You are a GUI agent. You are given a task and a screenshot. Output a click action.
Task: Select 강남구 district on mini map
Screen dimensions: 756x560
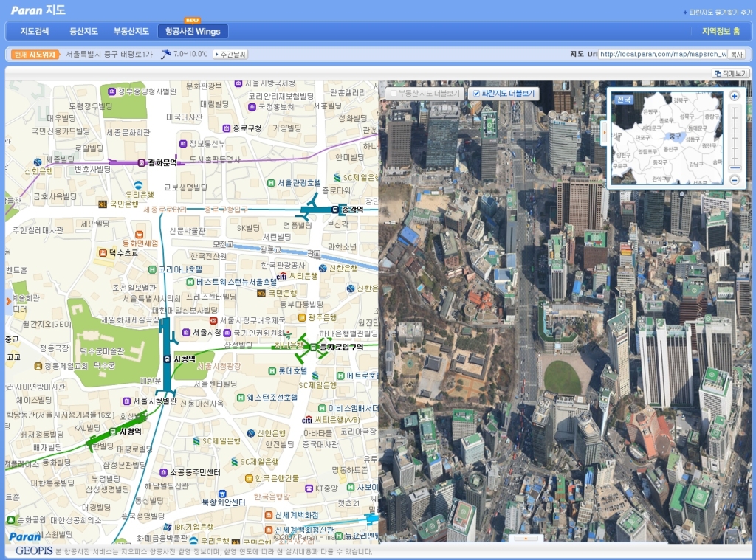coord(695,165)
